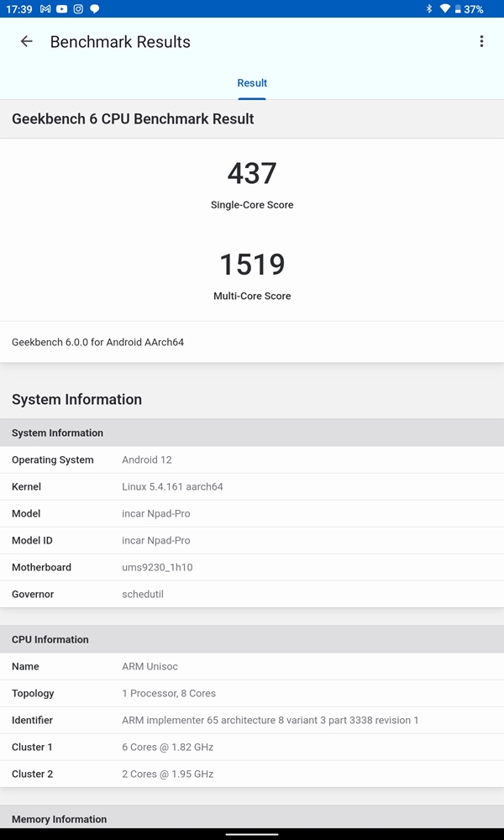Tap the multi-core score 1519
504x840 pixels.
tap(252, 265)
